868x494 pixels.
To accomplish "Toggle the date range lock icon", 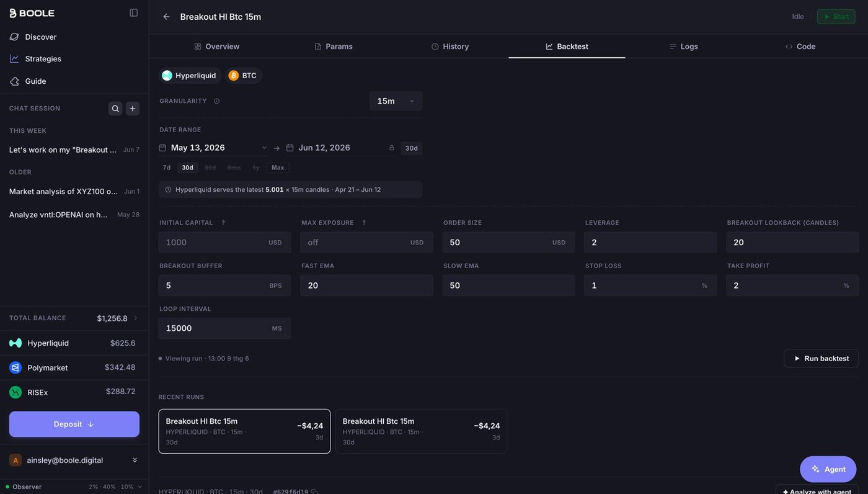I will (391, 148).
